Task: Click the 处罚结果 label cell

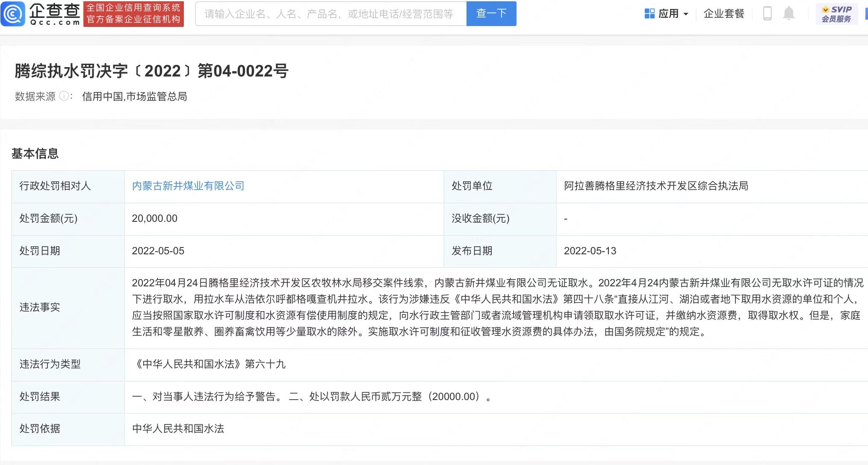Action: coord(68,397)
